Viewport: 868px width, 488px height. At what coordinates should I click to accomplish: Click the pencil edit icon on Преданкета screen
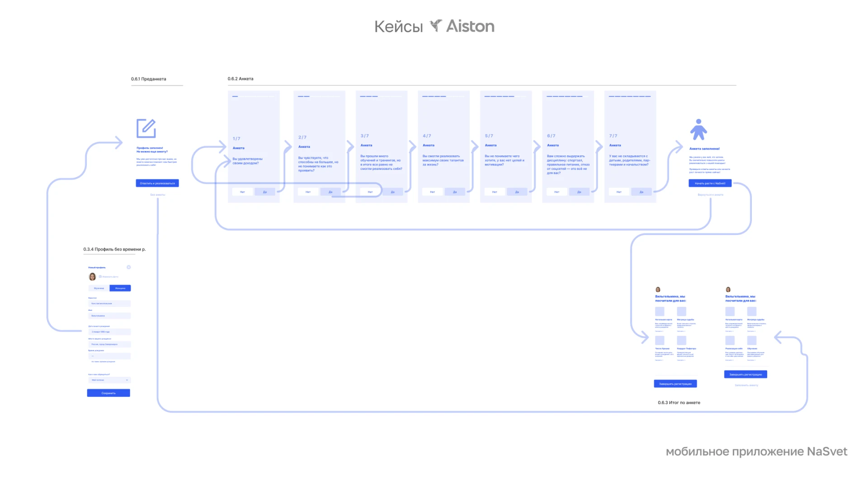pyautogui.click(x=146, y=128)
